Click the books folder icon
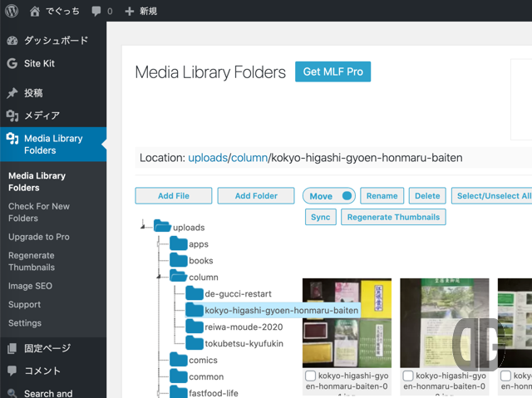532x398 pixels. 179,260
